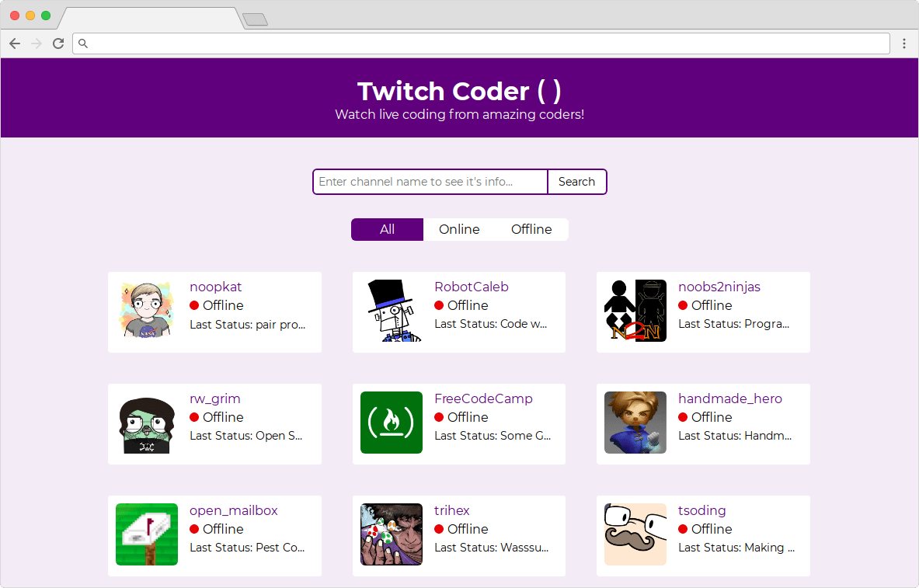The image size is (919, 588).
Task: Click the channel name search input
Action: [x=430, y=181]
